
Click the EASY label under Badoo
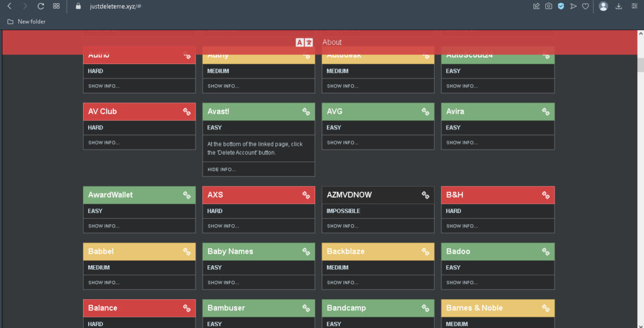(453, 268)
